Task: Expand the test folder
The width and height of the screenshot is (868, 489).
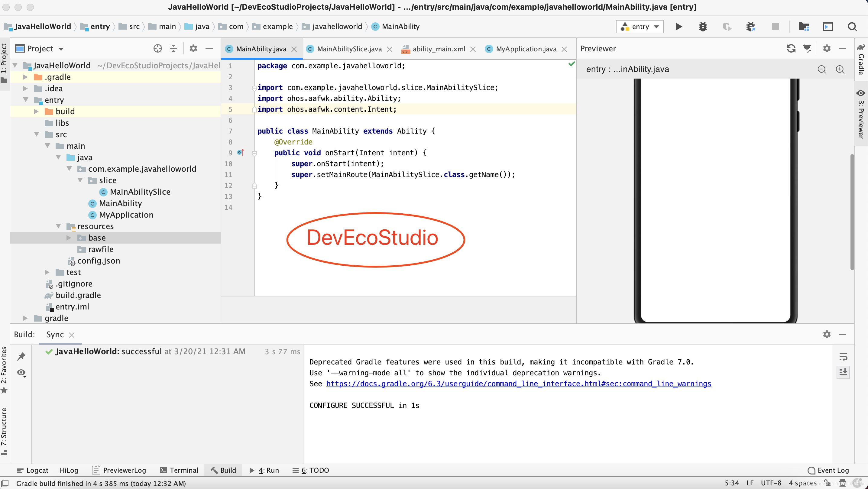Action: [47, 272]
